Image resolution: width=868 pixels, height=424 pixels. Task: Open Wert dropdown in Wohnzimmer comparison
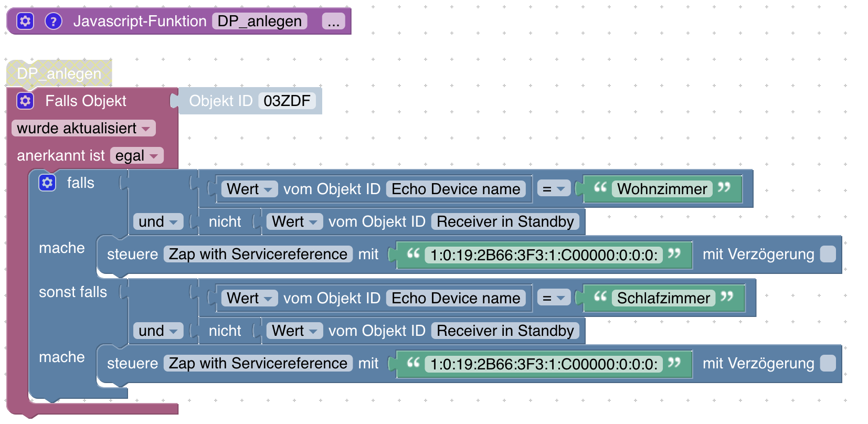coord(250,189)
